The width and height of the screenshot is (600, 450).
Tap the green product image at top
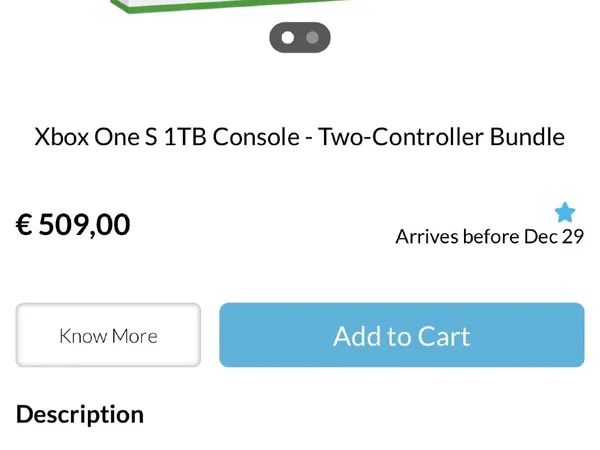point(230,6)
